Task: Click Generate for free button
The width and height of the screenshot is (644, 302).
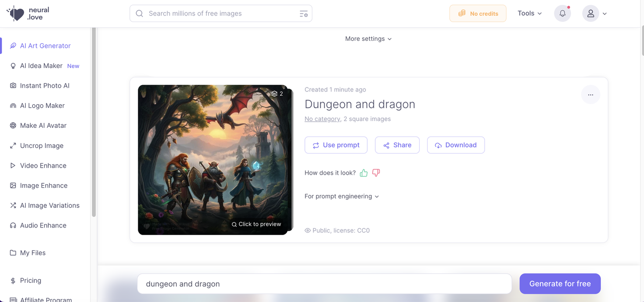Action: [560, 284]
